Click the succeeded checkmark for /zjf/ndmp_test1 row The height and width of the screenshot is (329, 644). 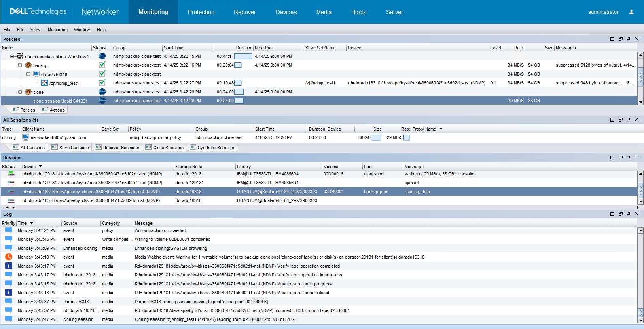(x=102, y=83)
